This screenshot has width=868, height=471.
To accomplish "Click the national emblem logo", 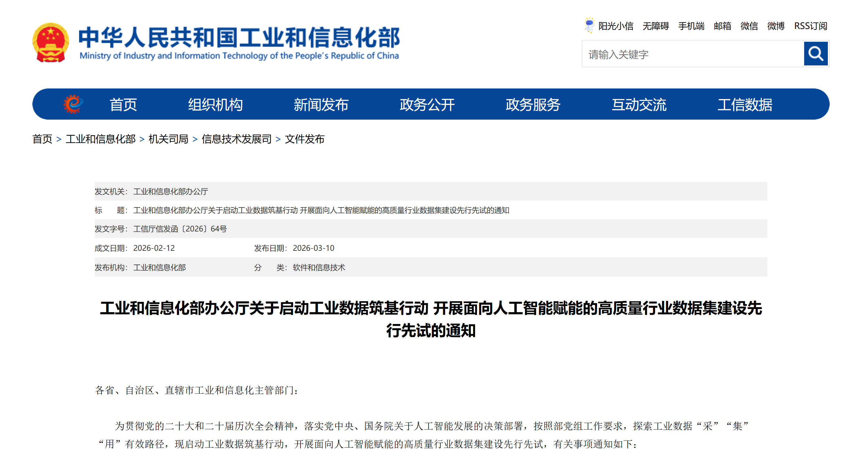I will pos(51,42).
